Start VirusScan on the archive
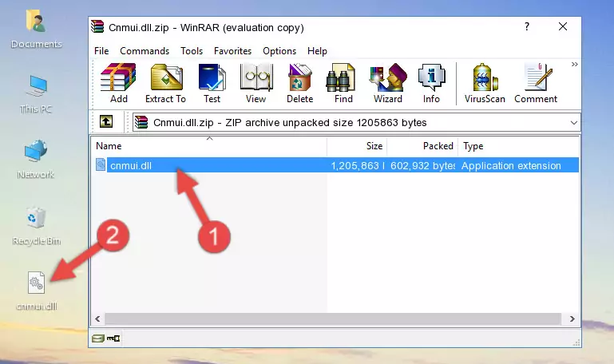 click(485, 83)
